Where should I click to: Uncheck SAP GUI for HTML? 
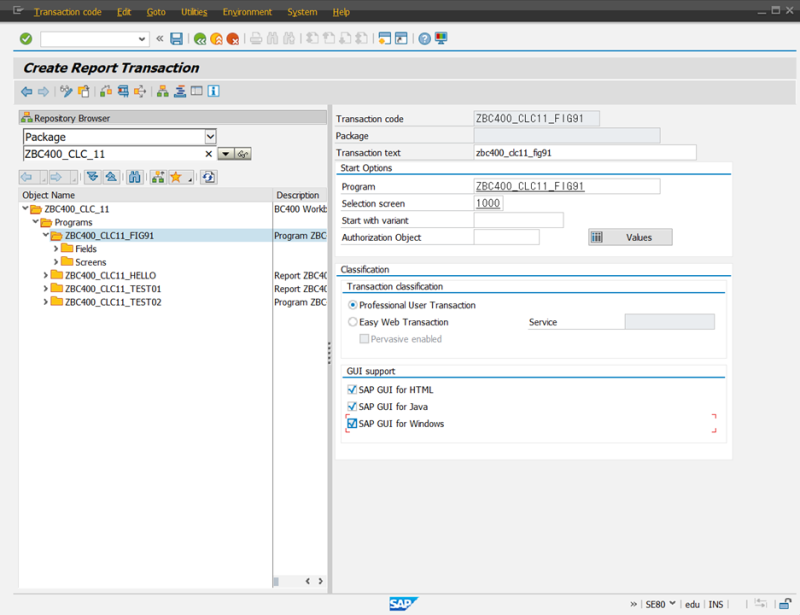[x=352, y=390]
